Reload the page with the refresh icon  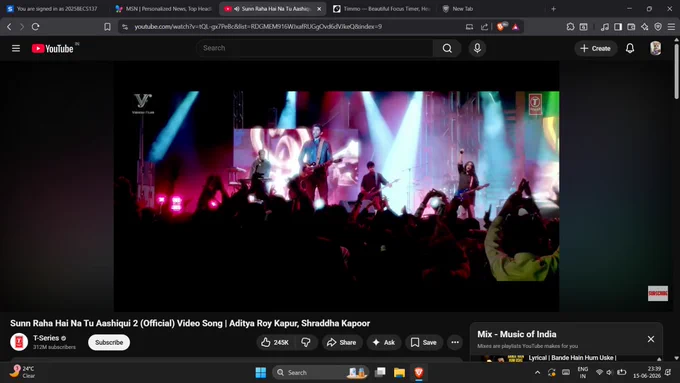pyautogui.click(x=36, y=27)
